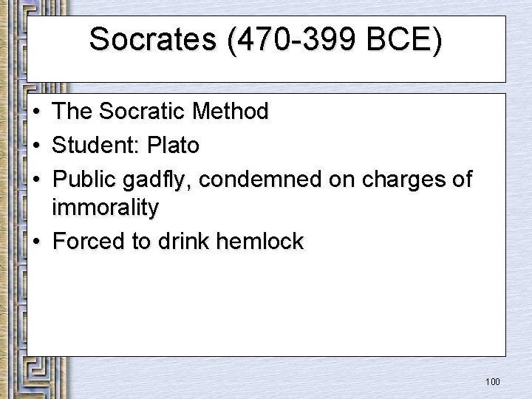Click the date range "(470-399 BCE)" in title
The height and width of the screenshot is (399, 532).
point(335,40)
